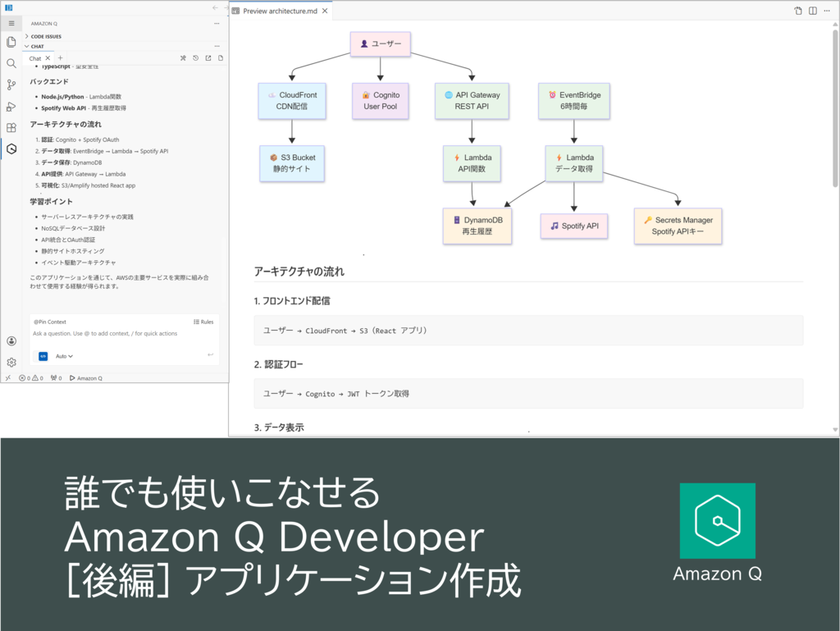
Task: Open the Source Control view
Action: click(x=11, y=85)
